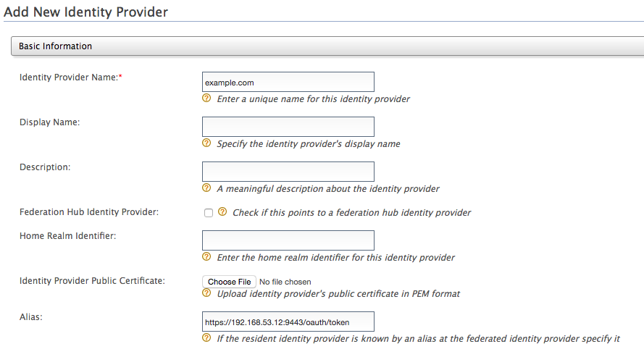
Task: Click help icon below Alias field
Action: [x=206, y=338]
